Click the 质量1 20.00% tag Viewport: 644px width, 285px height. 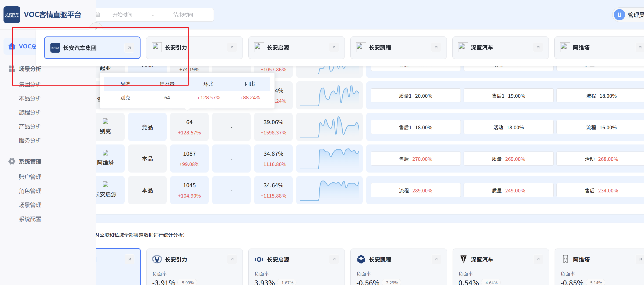(415, 96)
